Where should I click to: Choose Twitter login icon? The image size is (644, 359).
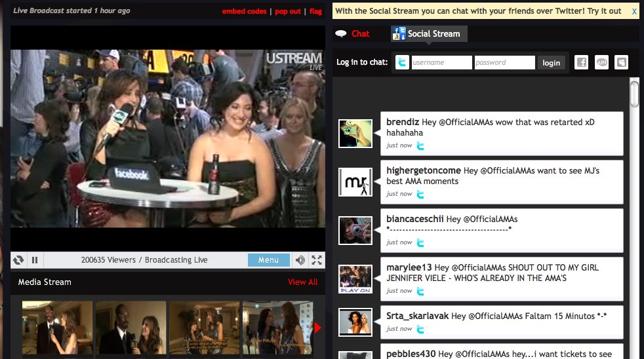pyautogui.click(x=402, y=62)
